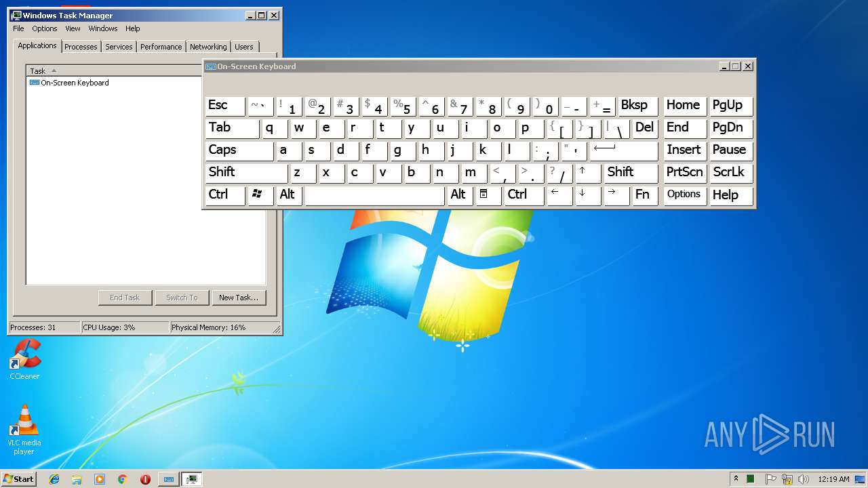Switch to the Networking tab
This screenshot has width=868, height=488.
(x=208, y=47)
